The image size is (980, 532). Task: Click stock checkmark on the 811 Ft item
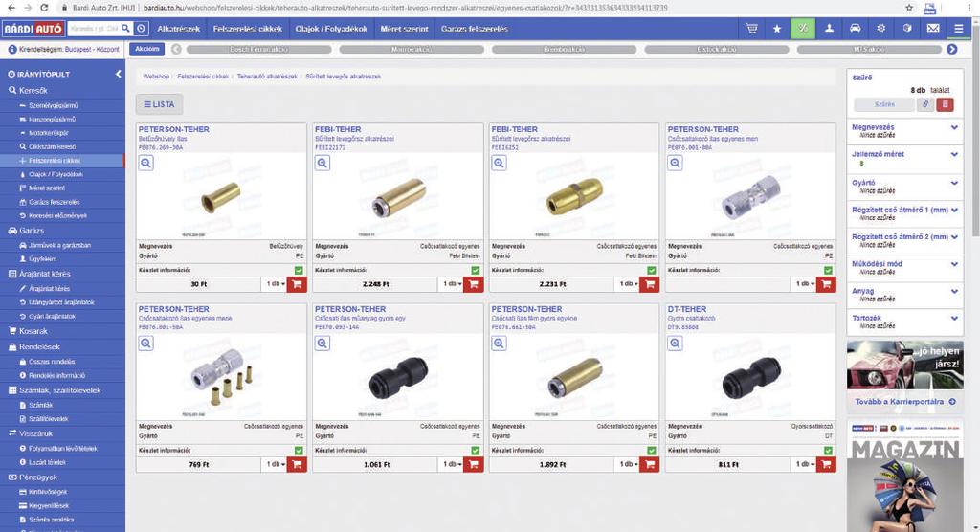pos(828,451)
